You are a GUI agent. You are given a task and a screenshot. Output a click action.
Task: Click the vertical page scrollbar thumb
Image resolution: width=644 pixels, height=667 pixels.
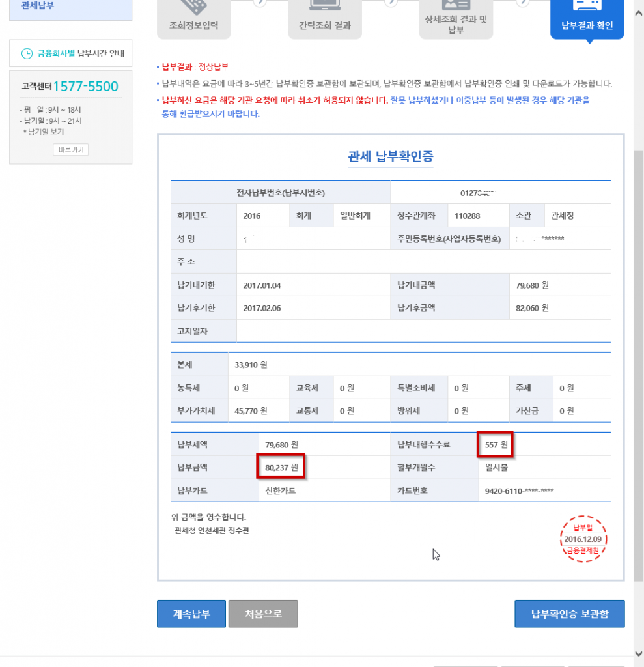[638, 365]
